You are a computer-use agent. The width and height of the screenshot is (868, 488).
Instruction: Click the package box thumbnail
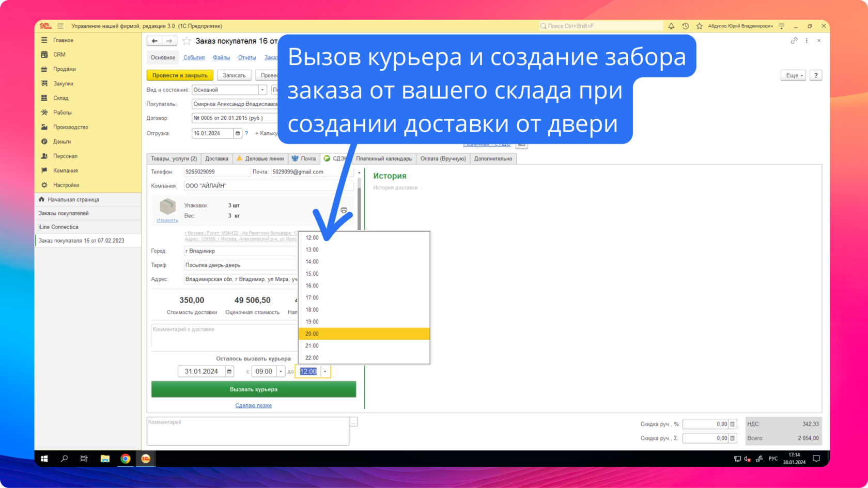click(x=167, y=207)
